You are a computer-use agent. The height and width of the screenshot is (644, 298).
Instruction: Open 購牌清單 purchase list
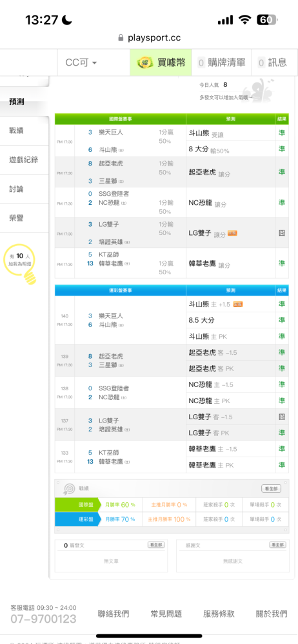pos(221,62)
